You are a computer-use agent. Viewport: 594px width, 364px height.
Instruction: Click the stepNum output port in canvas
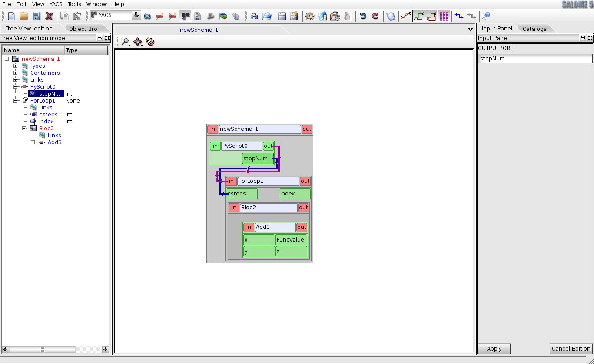258,159
